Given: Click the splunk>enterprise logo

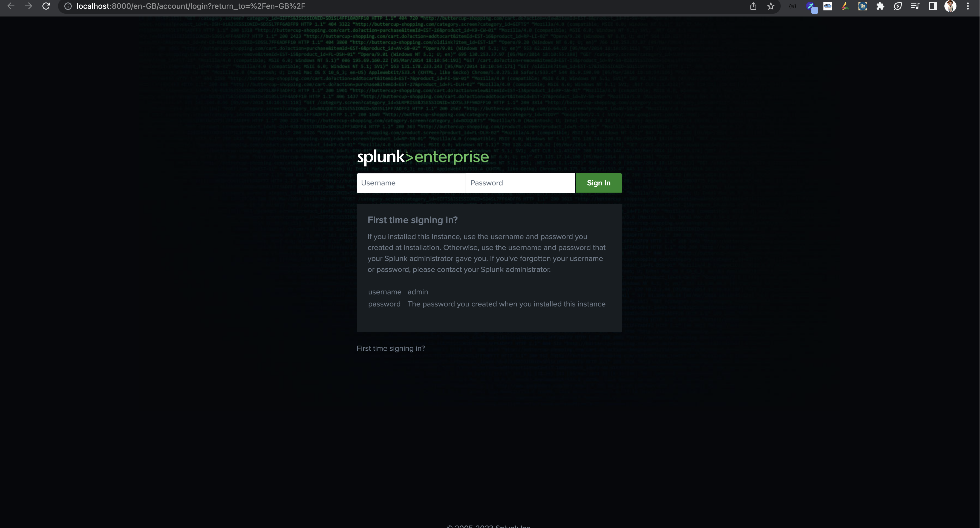Looking at the screenshot, I should (x=423, y=157).
